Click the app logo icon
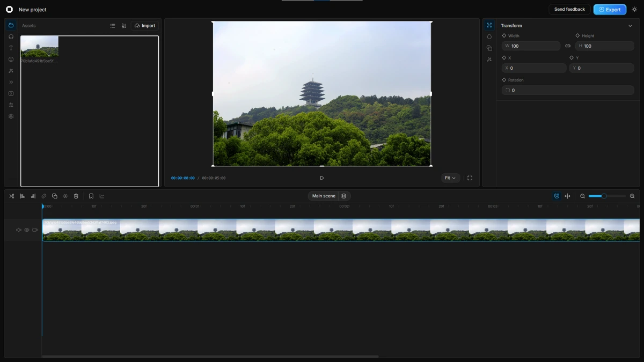The height and width of the screenshot is (362, 644). (x=9, y=9)
